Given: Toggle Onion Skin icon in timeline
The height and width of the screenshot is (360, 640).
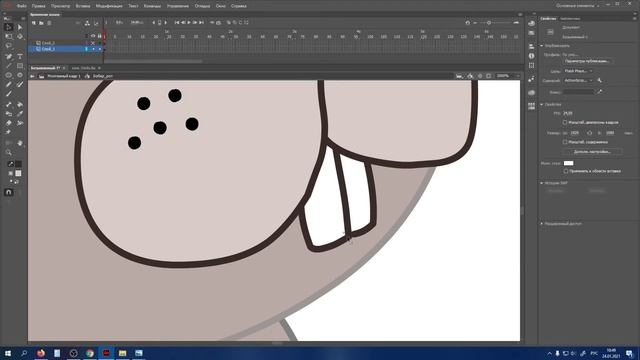Looking at the screenshot, I should [x=229, y=23].
